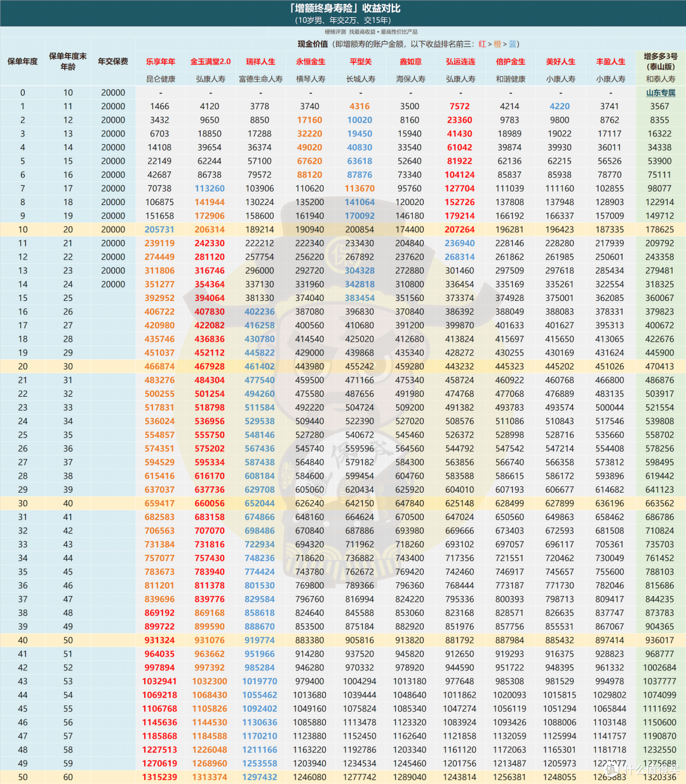Click the 647840 cell in 鑫如意 column
This screenshot has width=686, height=784.
(x=410, y=503)
